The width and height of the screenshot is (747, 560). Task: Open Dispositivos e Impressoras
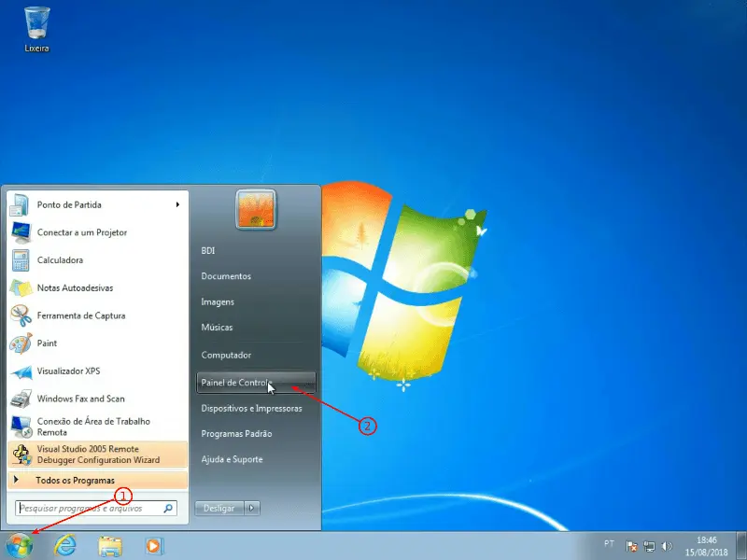tap(251, 409)
